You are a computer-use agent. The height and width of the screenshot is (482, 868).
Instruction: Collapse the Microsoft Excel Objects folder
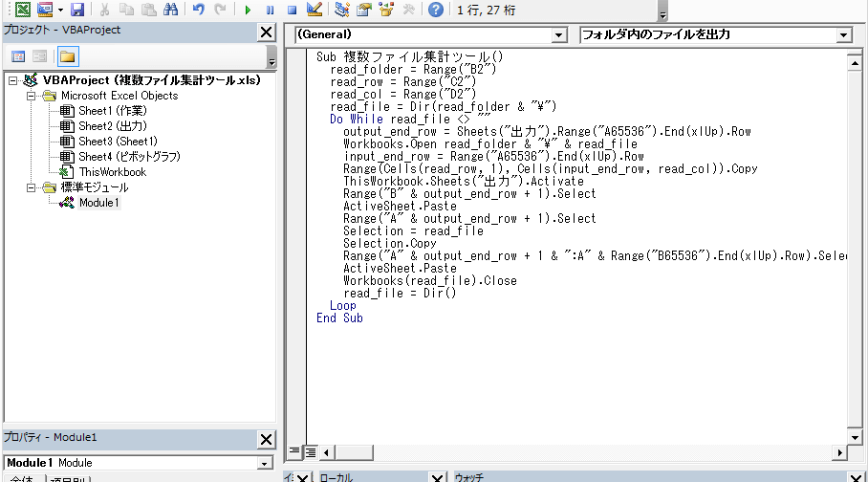click(x=31, y=96)
